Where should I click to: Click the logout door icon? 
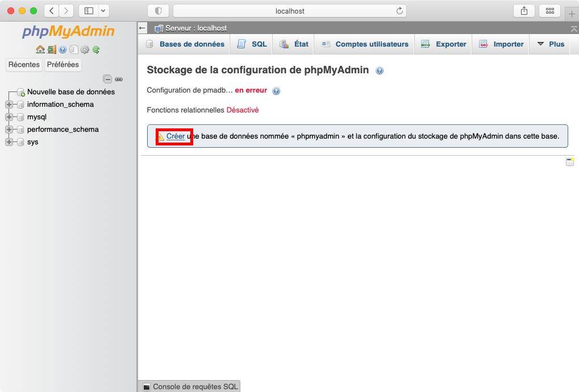[52, 50]
